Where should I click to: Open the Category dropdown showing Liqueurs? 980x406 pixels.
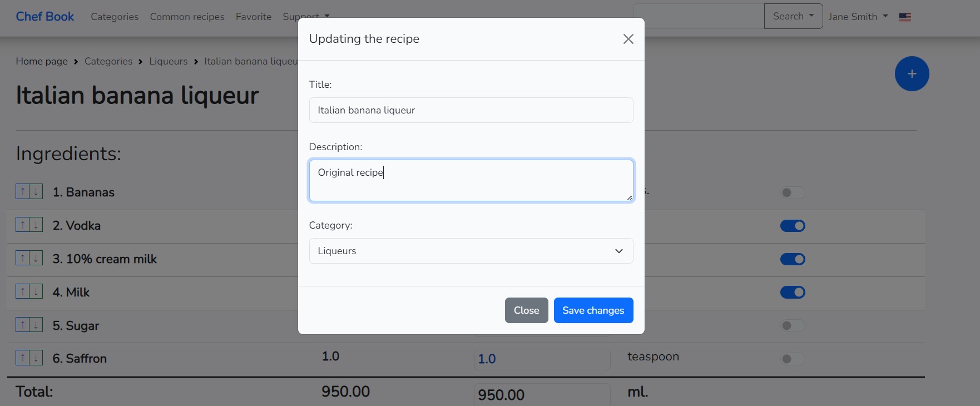471,251
